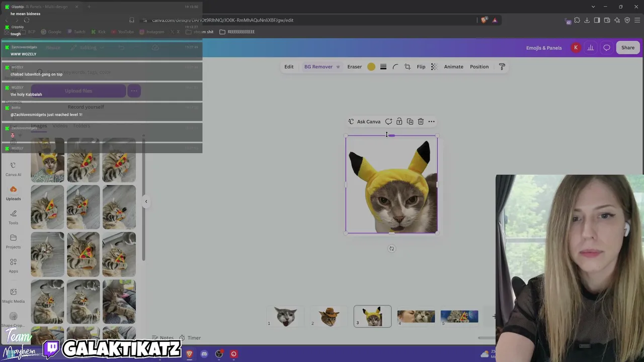Open the red circle app in taskbar

click(x=233, y=354)
